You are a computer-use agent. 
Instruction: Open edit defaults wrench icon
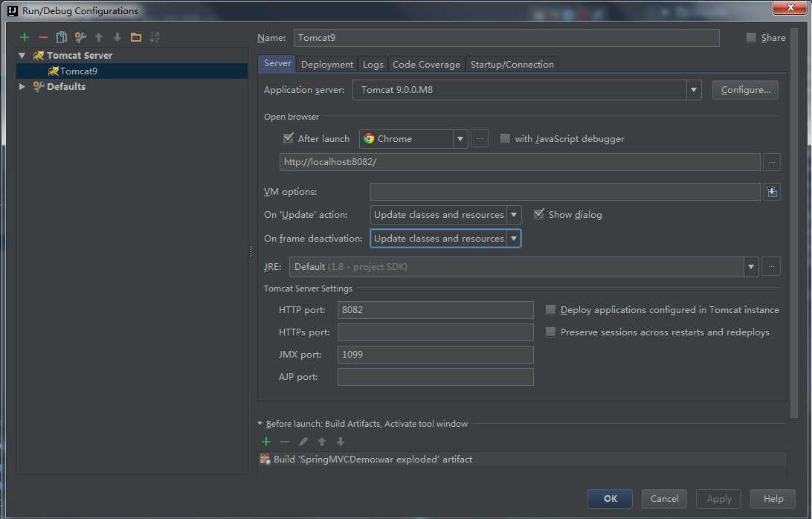(x=80, y=37)
